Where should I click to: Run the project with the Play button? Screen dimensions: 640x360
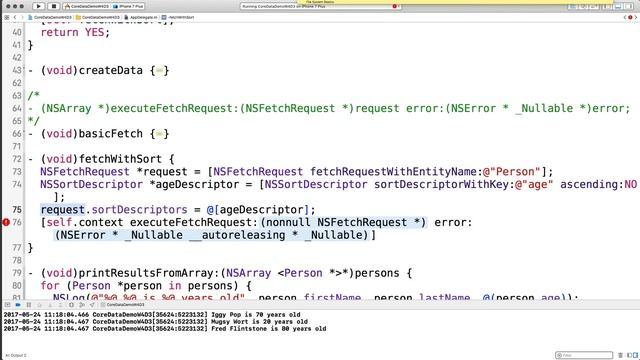coord(38,6)
